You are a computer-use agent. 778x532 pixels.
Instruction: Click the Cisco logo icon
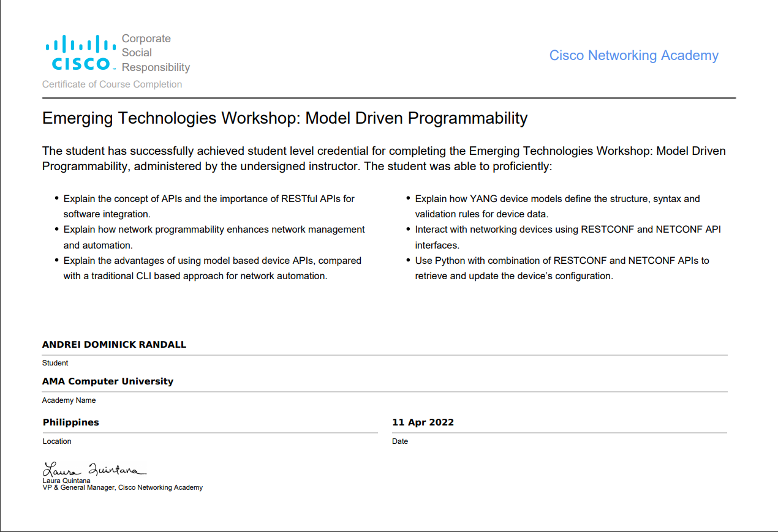coord(80,53)
